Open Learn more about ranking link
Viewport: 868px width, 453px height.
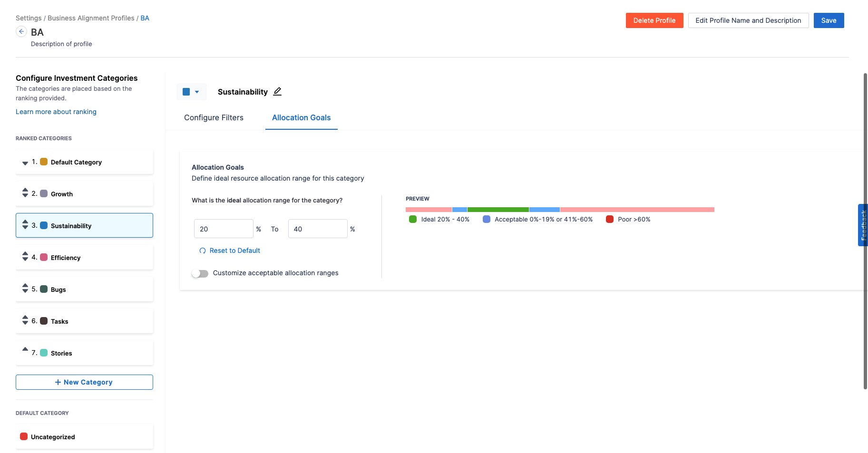point(56,112)
